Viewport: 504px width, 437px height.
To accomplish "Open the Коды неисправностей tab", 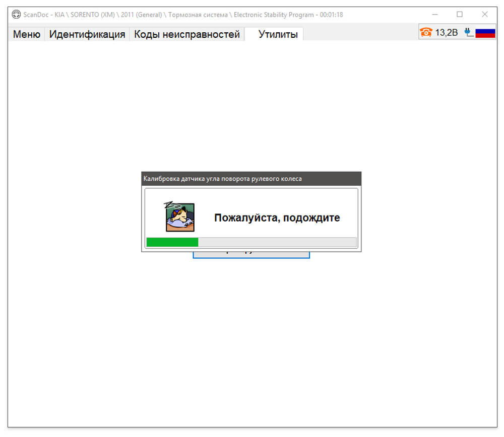I will tap(187, 34).
